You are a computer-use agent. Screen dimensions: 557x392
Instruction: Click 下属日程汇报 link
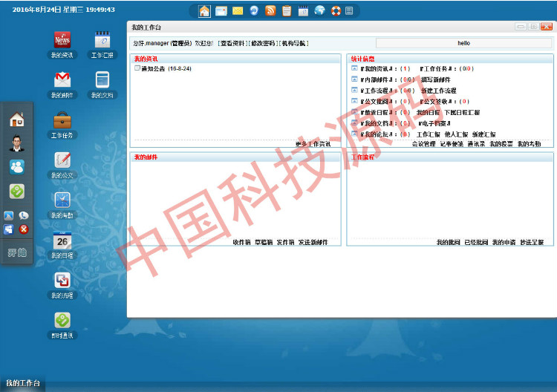tap(462, 112)
